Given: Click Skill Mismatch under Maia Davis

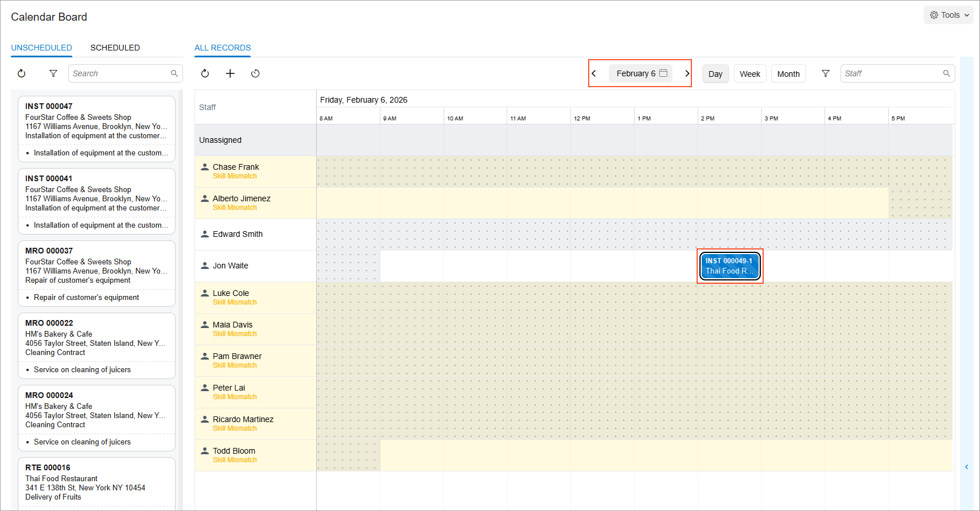Looking at the screenshot, I should pos(235,334).
